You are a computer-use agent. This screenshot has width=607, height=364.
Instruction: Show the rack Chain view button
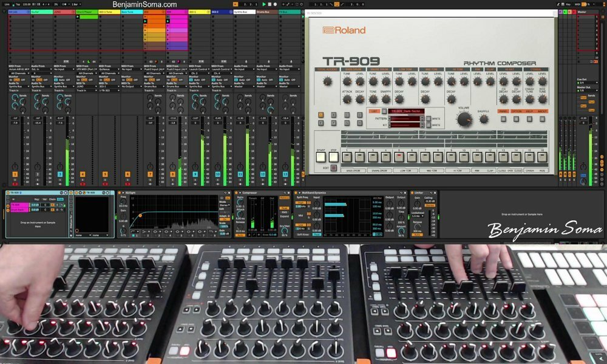(x=52, y=199)
